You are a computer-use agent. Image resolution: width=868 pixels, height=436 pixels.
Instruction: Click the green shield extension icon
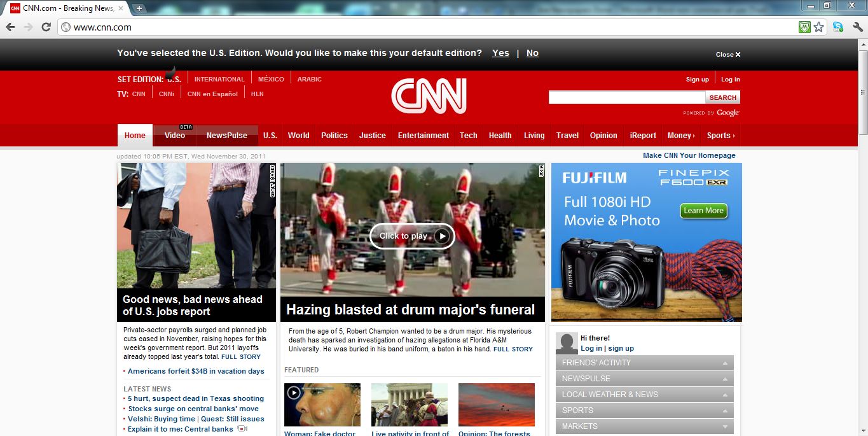pos(804,27)
